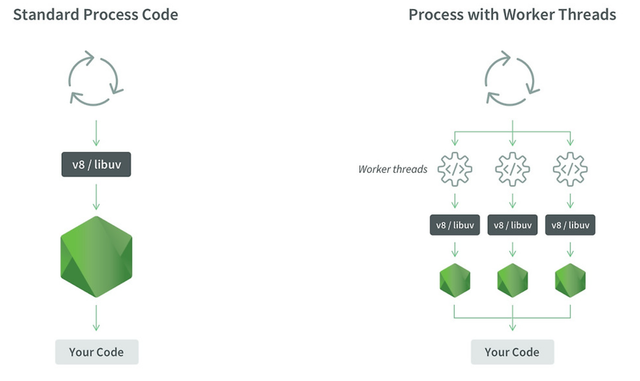Click the event loop icon under Process with Worker Threads

(512, 78)
